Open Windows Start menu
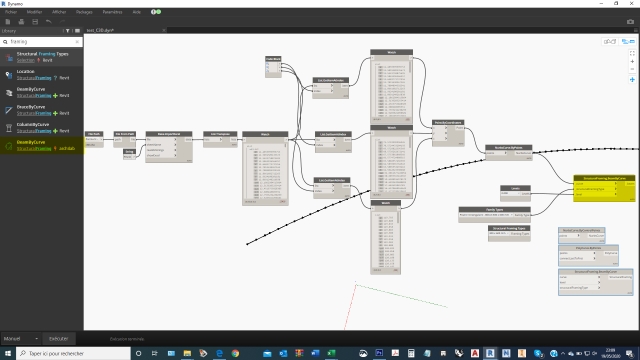 (7, 353)
